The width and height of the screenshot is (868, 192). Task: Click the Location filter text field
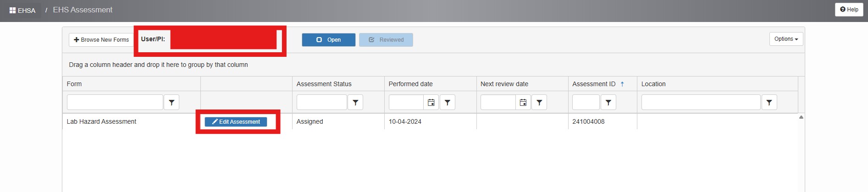tap(701, 102)
